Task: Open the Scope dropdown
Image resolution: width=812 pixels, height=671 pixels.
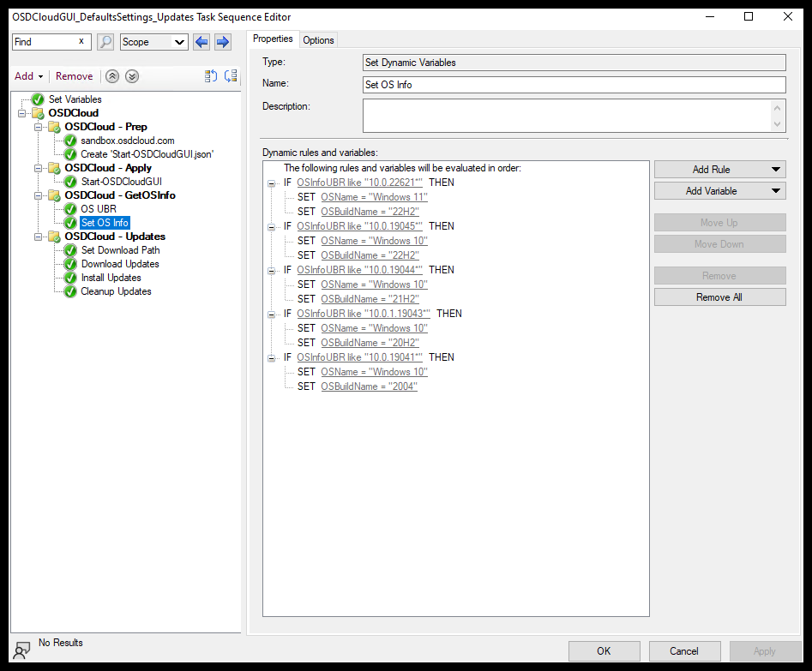Action: (x=180, y=41)
